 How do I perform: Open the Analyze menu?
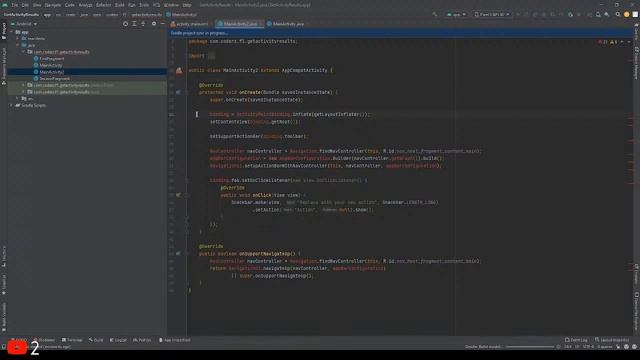pyautogui.click(x=85, y=5)
